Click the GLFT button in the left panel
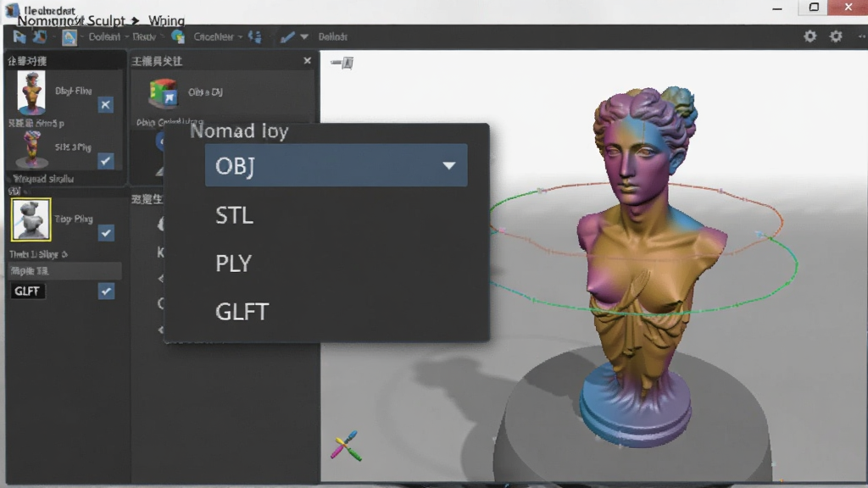 (26, 291)
